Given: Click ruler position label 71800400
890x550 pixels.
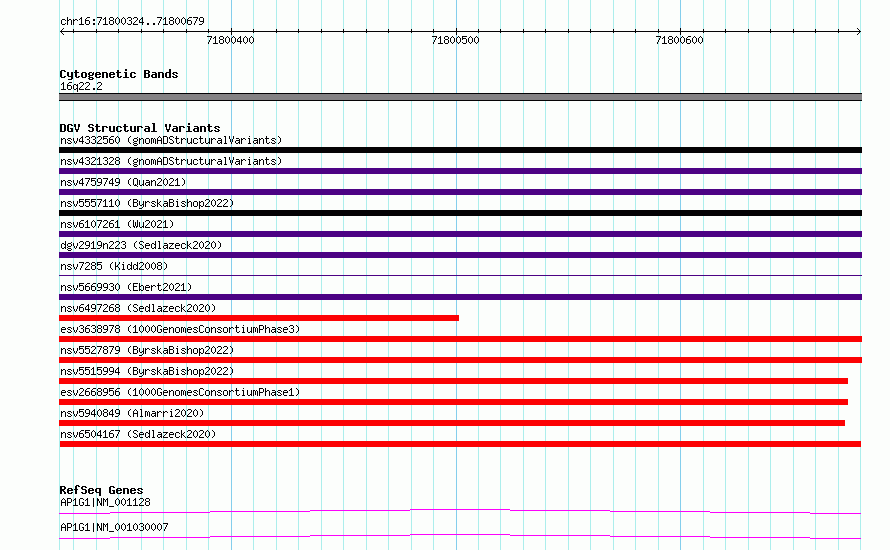Looking at the screenshot, I should pyautogui.click(x=230, y=40).
